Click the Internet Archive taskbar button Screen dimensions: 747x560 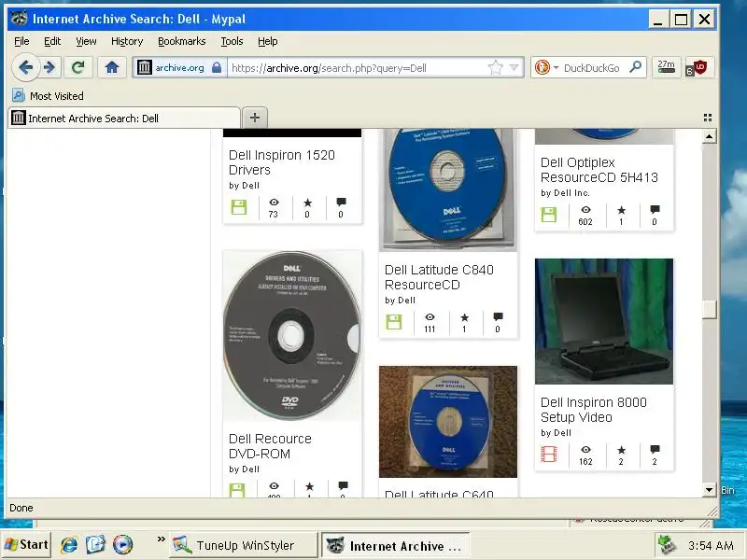click(395, 545)
